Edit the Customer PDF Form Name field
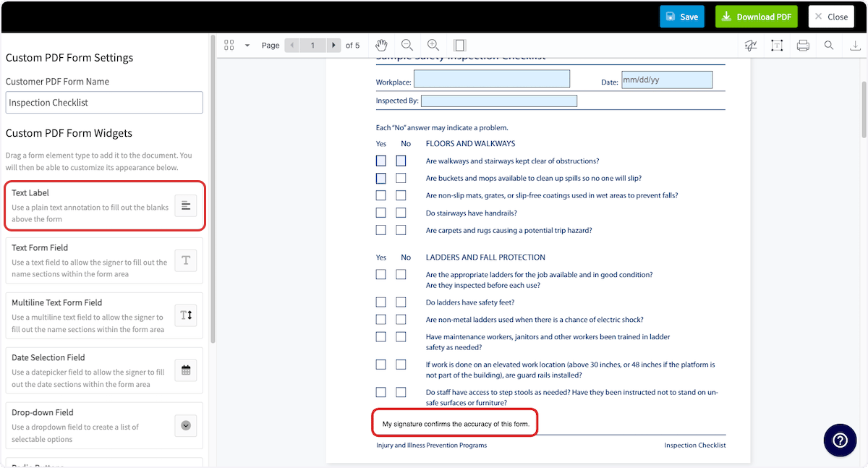 104,102
